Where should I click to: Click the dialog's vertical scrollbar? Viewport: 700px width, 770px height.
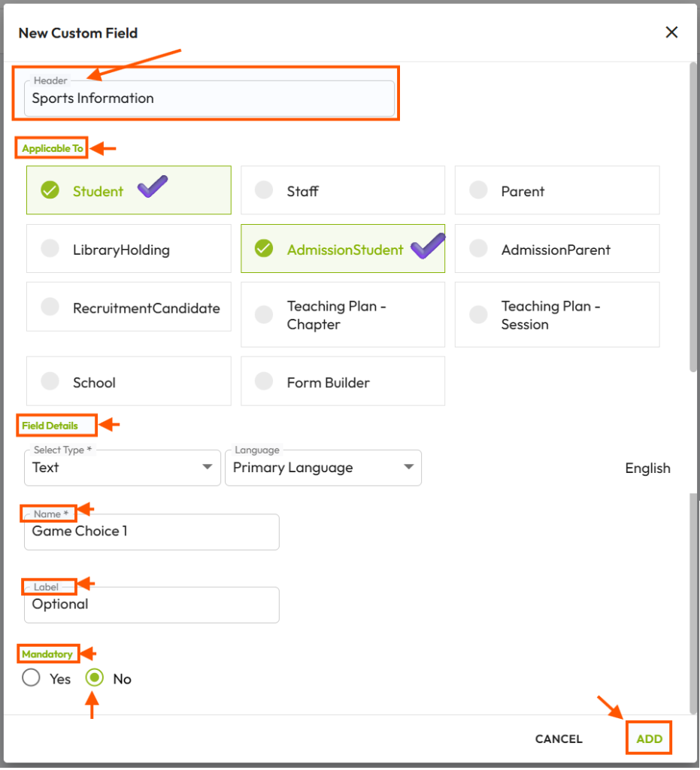pyautogui.click(x=692, y=216)
